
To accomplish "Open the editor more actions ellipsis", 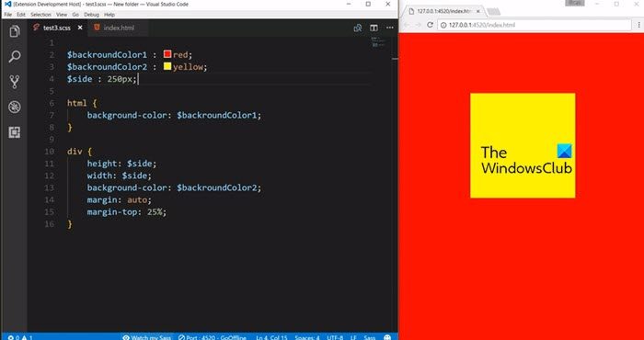I will point(389,28).
